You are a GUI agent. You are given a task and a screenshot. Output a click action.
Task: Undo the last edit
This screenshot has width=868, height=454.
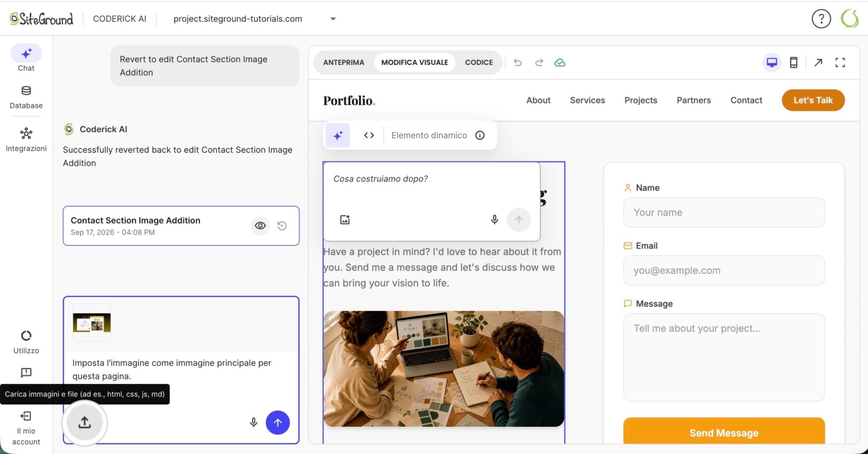[518, 63]
